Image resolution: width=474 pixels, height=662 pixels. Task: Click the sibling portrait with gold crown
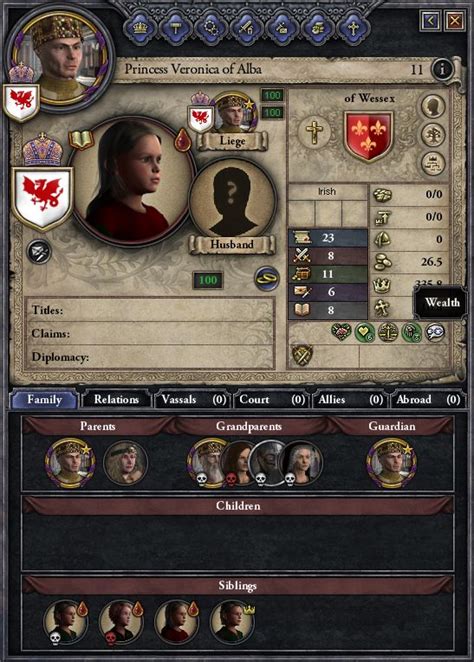click(x=231, y=621)
